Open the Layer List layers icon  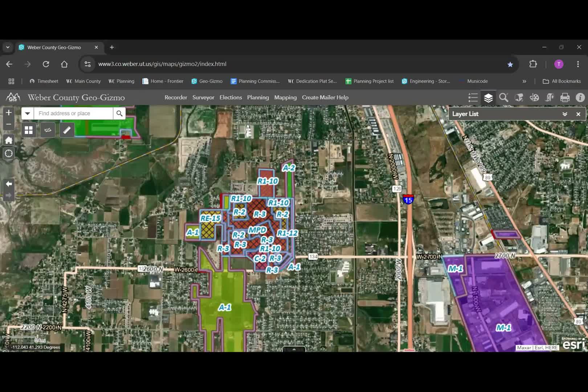[488, 97]
